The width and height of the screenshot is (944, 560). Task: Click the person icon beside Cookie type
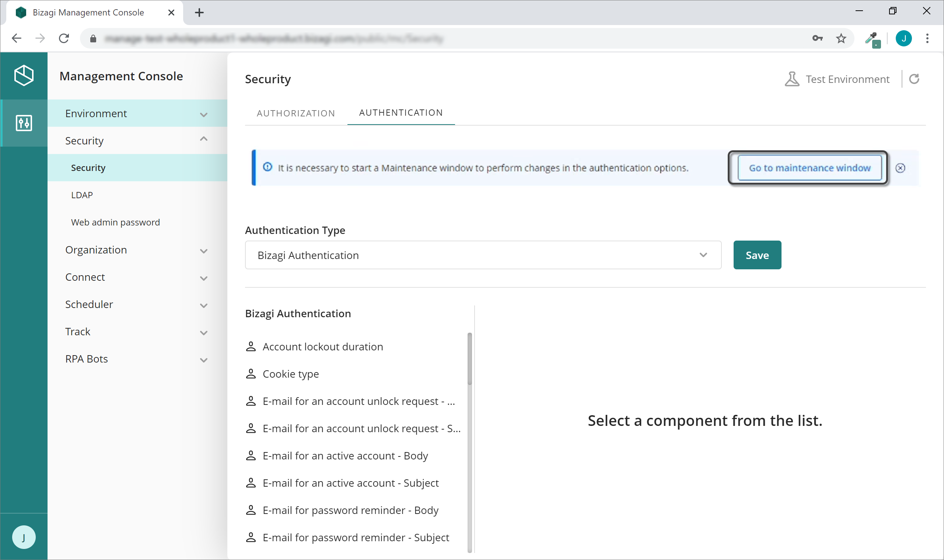[x=251, y=374]
